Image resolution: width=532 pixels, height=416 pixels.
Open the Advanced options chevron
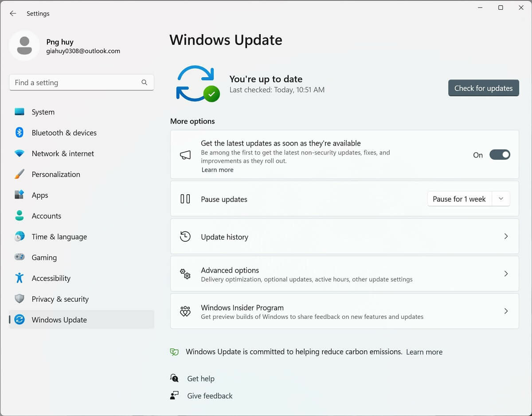[x=506, y=274]
